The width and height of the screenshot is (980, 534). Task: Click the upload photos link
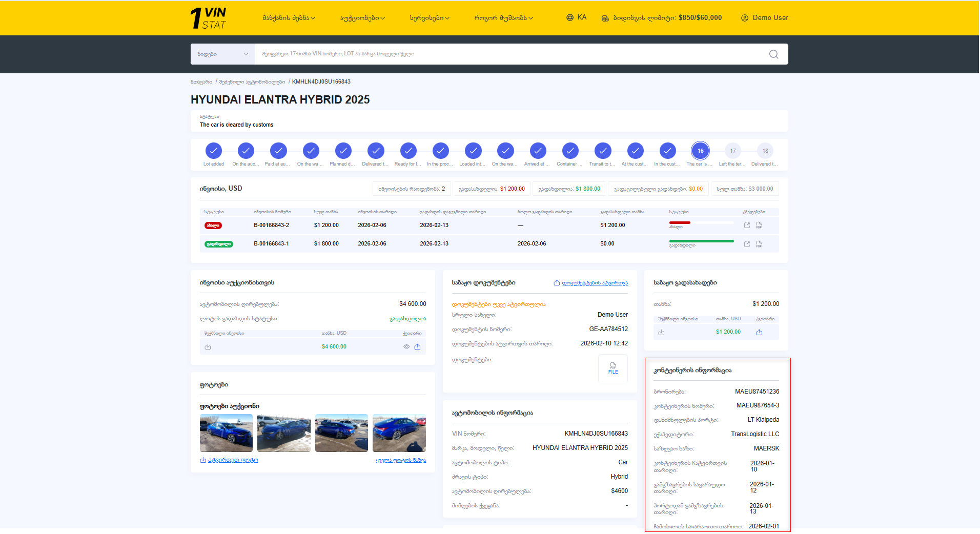tap(229, 460)
